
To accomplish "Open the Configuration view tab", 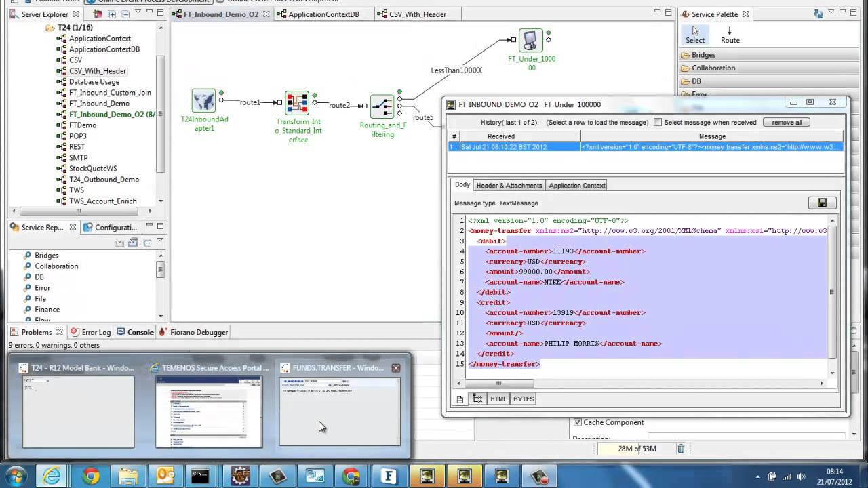I will click(x=111, y=228).
